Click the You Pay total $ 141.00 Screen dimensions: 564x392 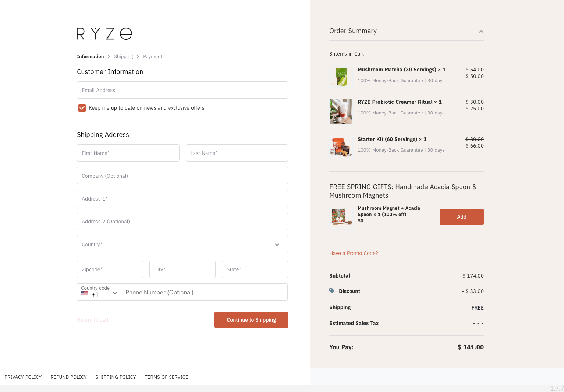(x=471, y=347)
